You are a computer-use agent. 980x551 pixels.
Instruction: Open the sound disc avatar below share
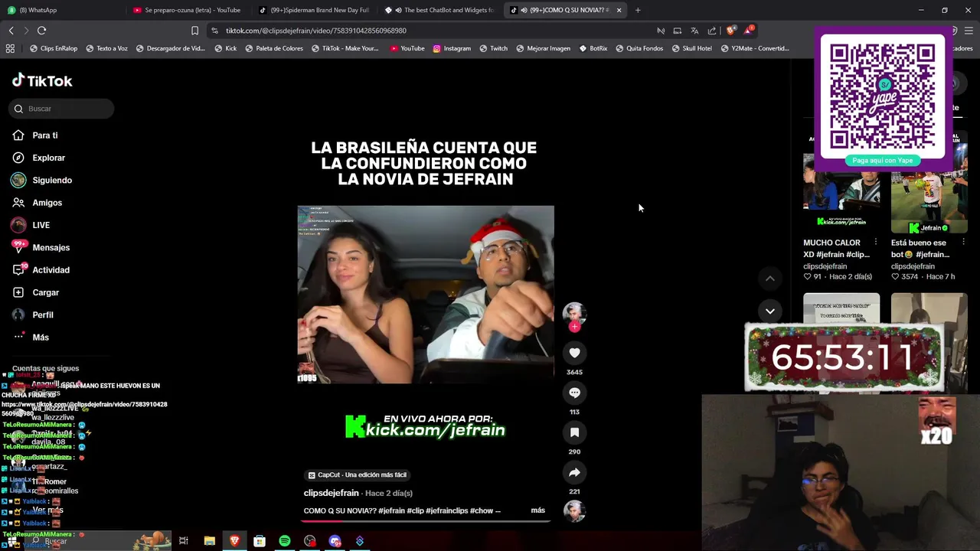click(574, 510)
